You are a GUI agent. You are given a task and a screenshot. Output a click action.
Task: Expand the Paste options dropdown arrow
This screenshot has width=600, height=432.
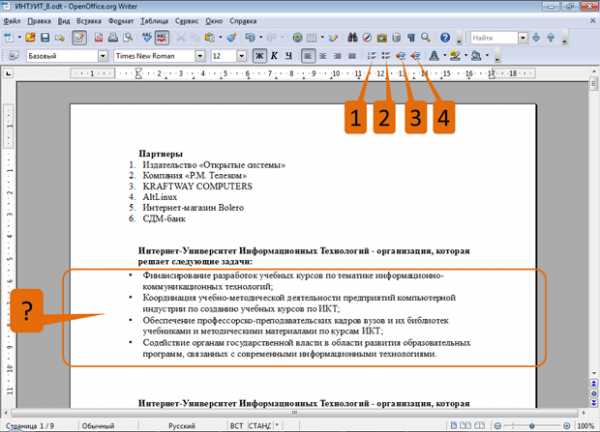pyautogui.click(x=220, y=37)
